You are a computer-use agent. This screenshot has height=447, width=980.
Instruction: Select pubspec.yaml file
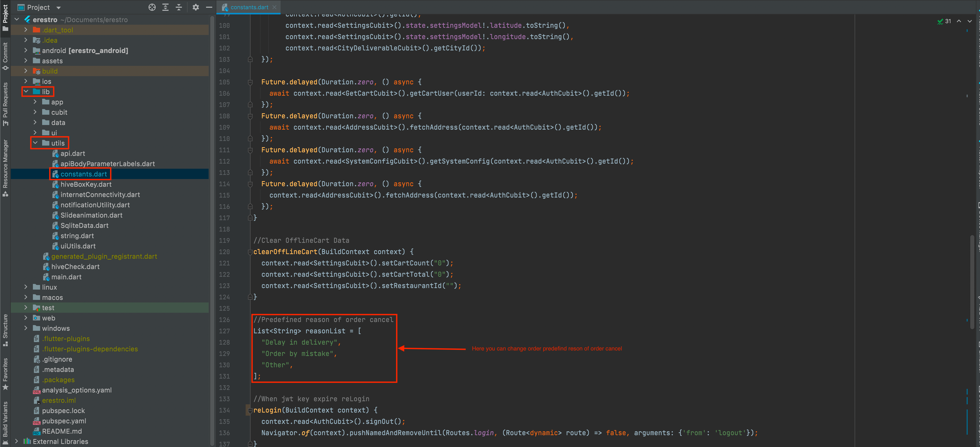[64, 421]
